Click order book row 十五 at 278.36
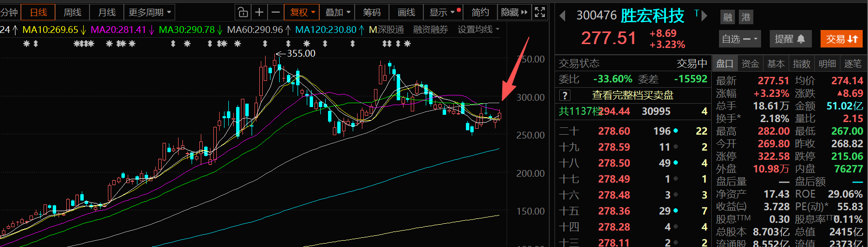This screenshot has width=868, height=247. [633, 211]
